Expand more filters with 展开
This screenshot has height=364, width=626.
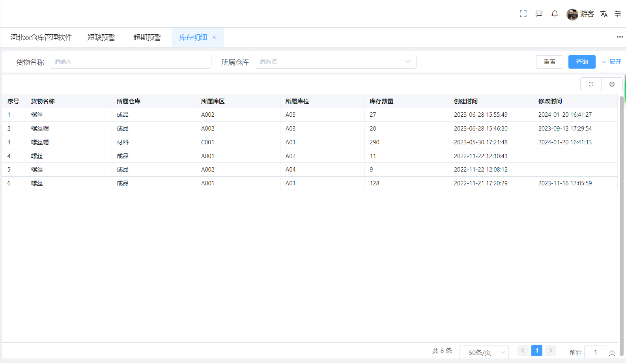click(x=611, y=62)
